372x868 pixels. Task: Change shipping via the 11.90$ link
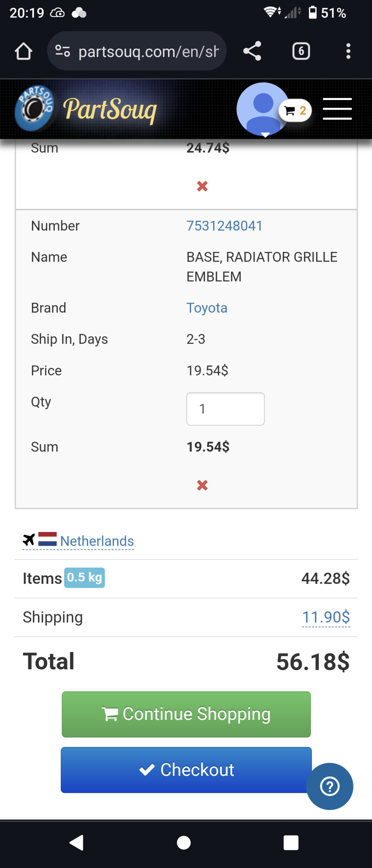pos(326,617)
